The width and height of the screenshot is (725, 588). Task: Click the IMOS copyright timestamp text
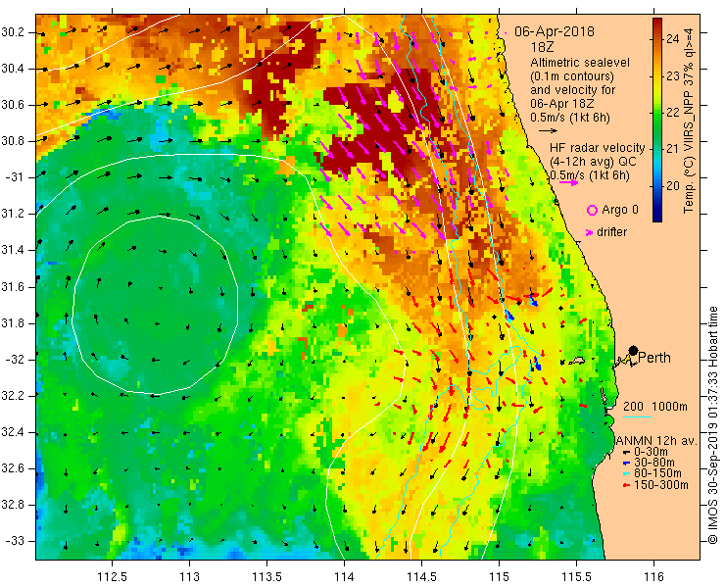712,425
